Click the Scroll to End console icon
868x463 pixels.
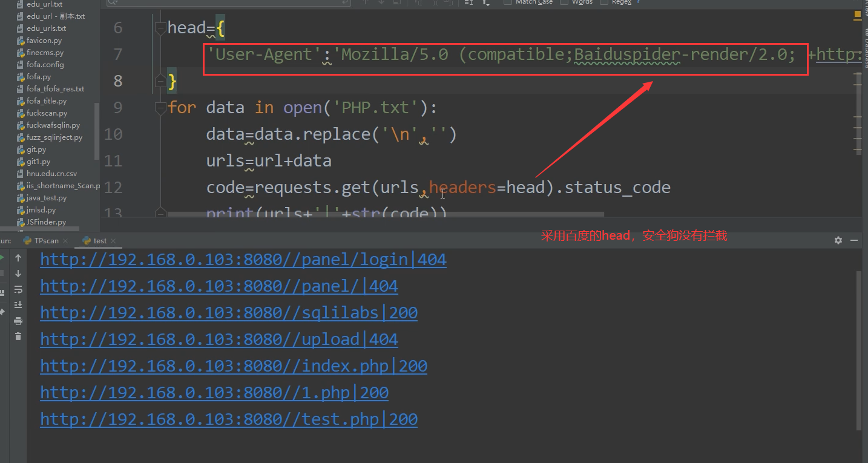pyautogui.click(x=18, y=304)
